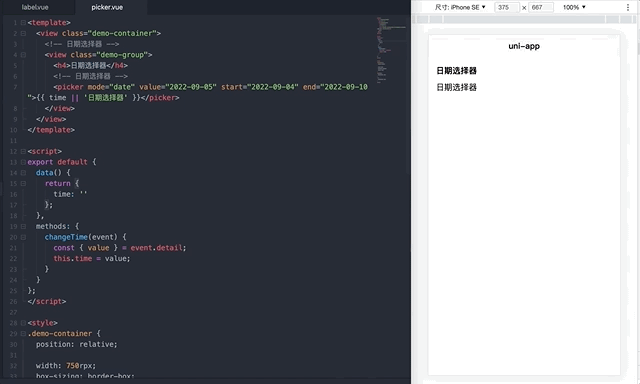Click the width: 750rpx; style line
The image size is (640, 384).
click(x=66, y=366)
